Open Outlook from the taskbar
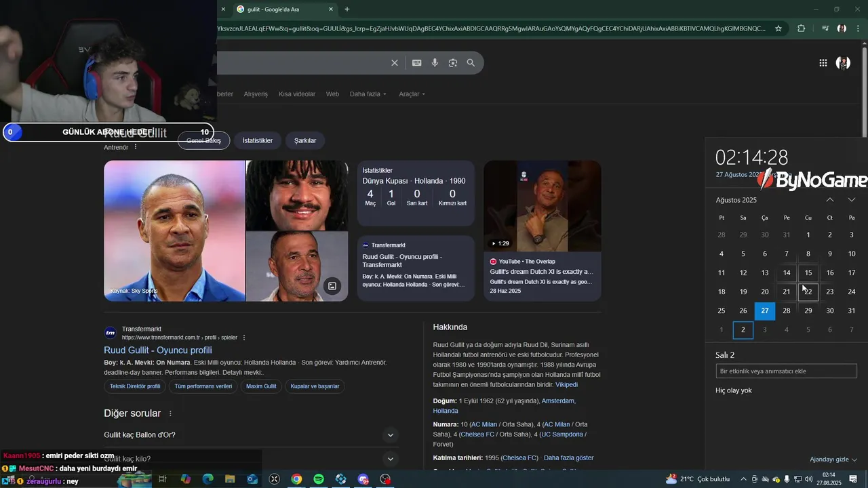This screenshot has height=488, width=868. tap(252, 479)
